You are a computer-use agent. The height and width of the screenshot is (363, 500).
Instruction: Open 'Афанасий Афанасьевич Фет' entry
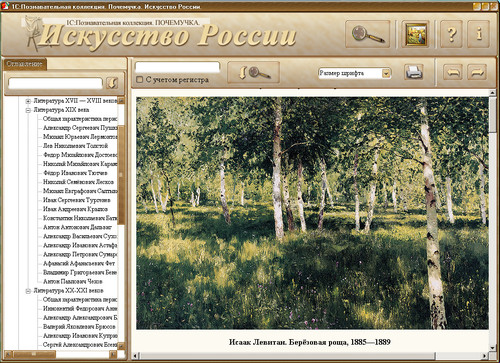[79, 263]
